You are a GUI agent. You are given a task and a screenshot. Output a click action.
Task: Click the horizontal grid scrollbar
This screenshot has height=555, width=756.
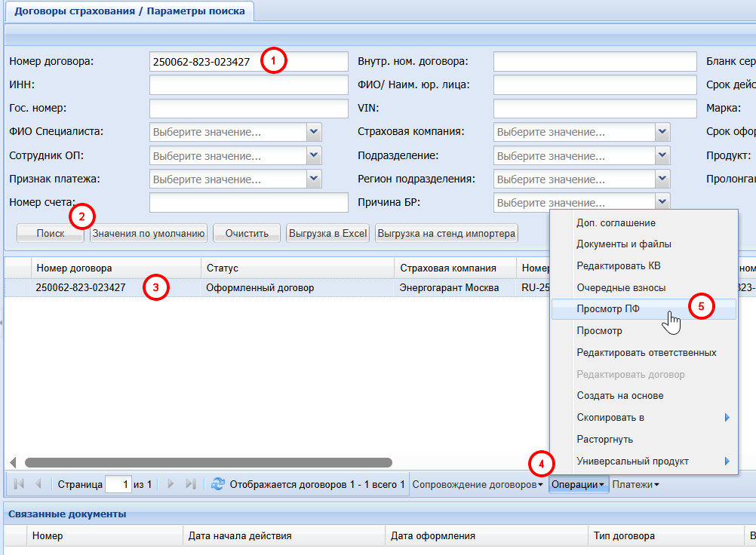(x=208, y=462)
